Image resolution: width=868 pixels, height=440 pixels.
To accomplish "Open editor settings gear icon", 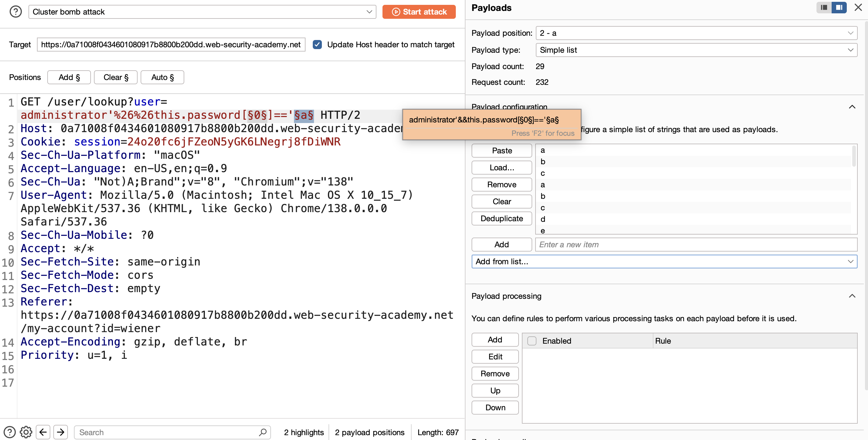I will coord(26,432).
